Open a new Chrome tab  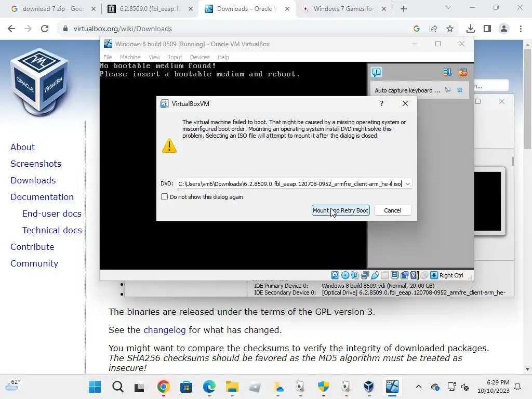tap(403, 9)
